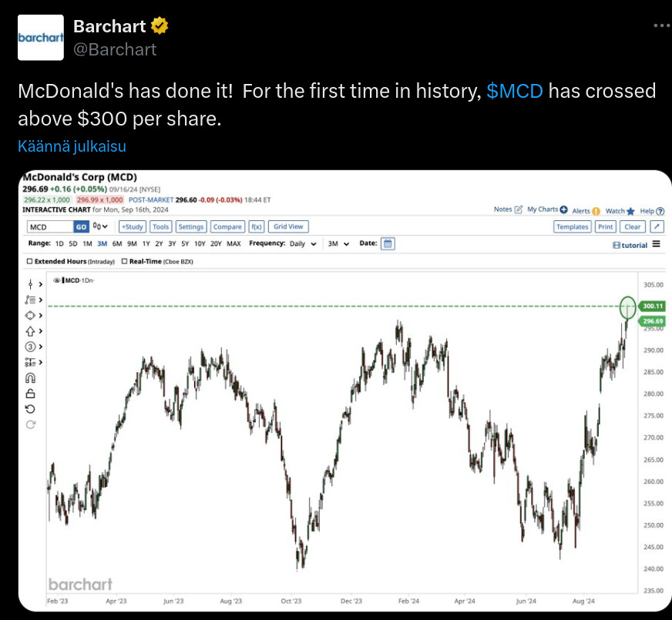This screenshot has width=672, height=620.
Task: Enable the Extended Hours checkbox
Action: point(29,262)
